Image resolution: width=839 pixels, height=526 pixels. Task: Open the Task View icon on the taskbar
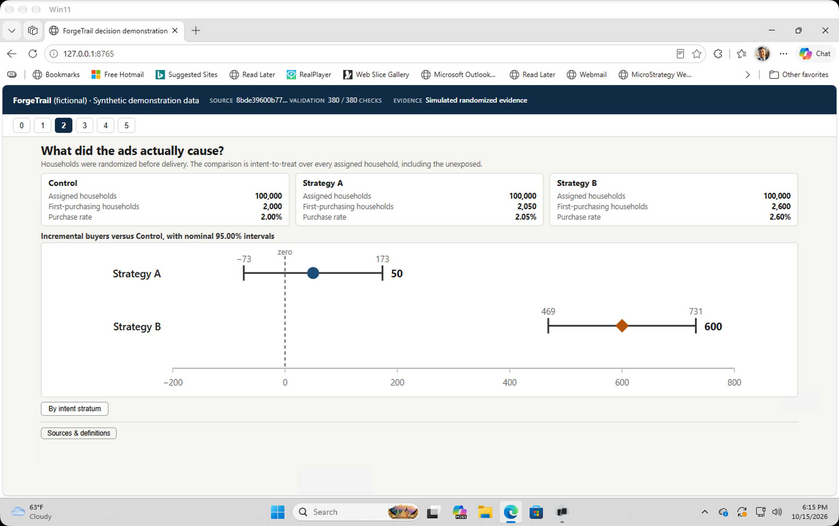(x=433, y=512)
